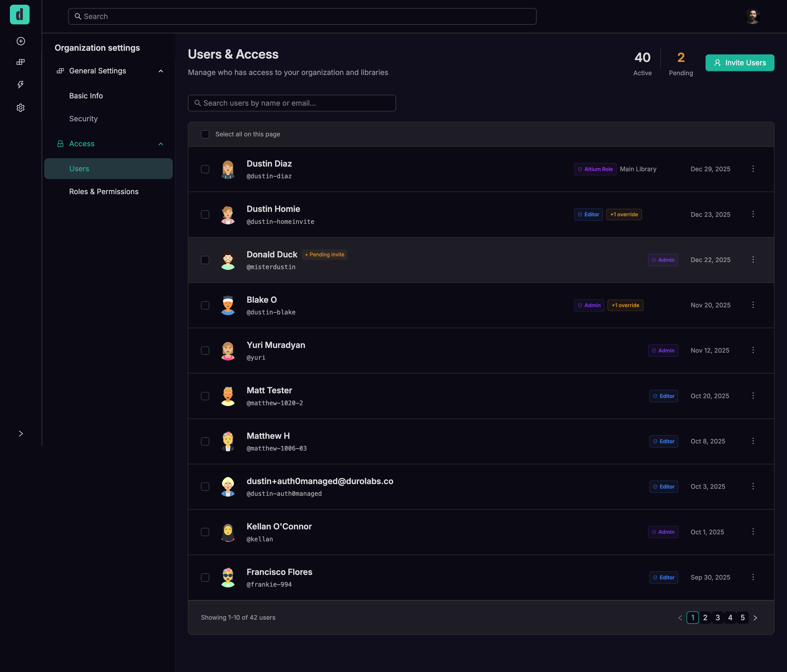The image size is (787, 672).
Task: Expand the left rail with arrow icon
Action: pyautogui.click(x=21, y=433)
